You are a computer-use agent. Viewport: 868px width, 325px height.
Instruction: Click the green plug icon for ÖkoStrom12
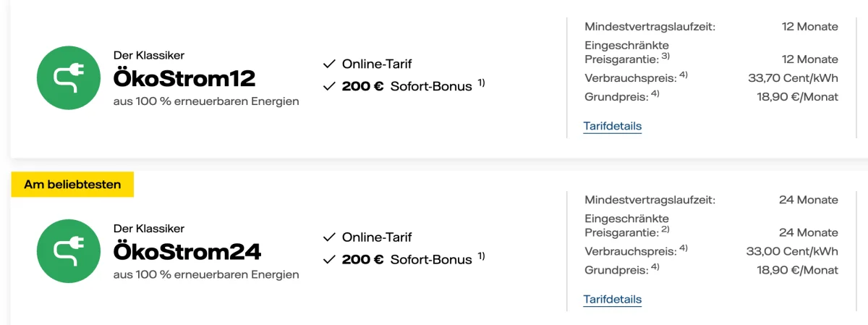pos(69,77)
